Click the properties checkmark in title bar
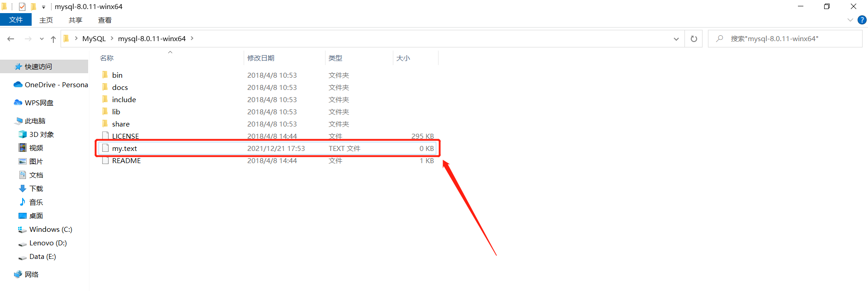The width and height of the screenshot is (868, 291). click(x=22, y=6)
